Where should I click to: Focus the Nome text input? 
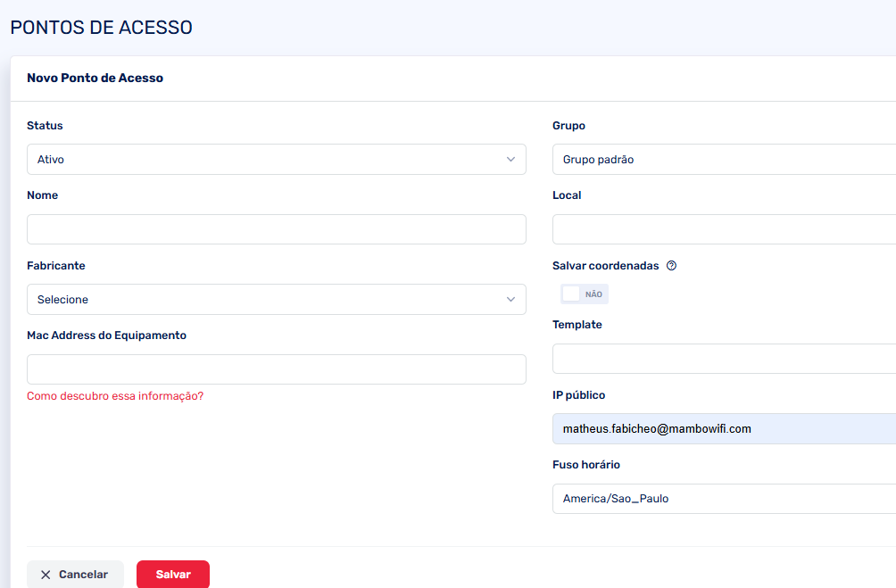(276, 229)
